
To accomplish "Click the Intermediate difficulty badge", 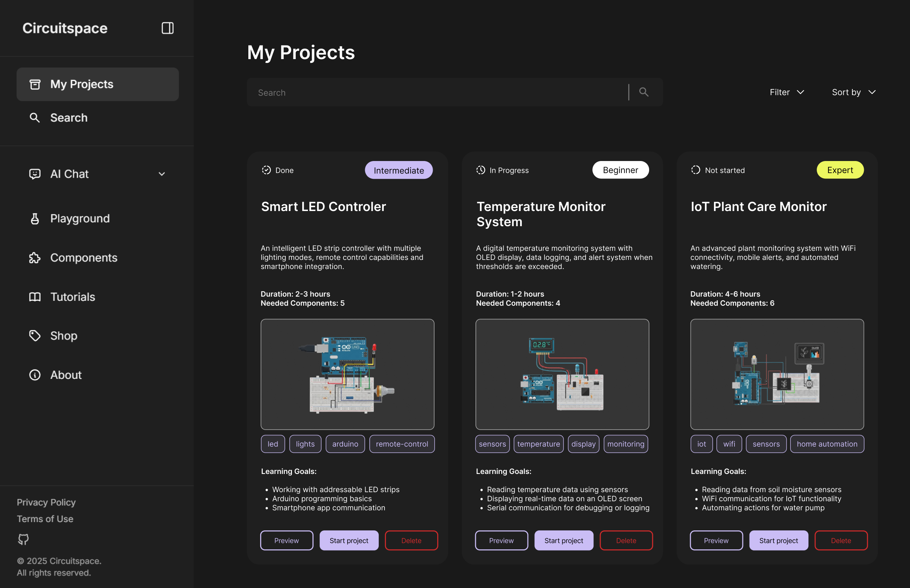I will coord(399,170).
